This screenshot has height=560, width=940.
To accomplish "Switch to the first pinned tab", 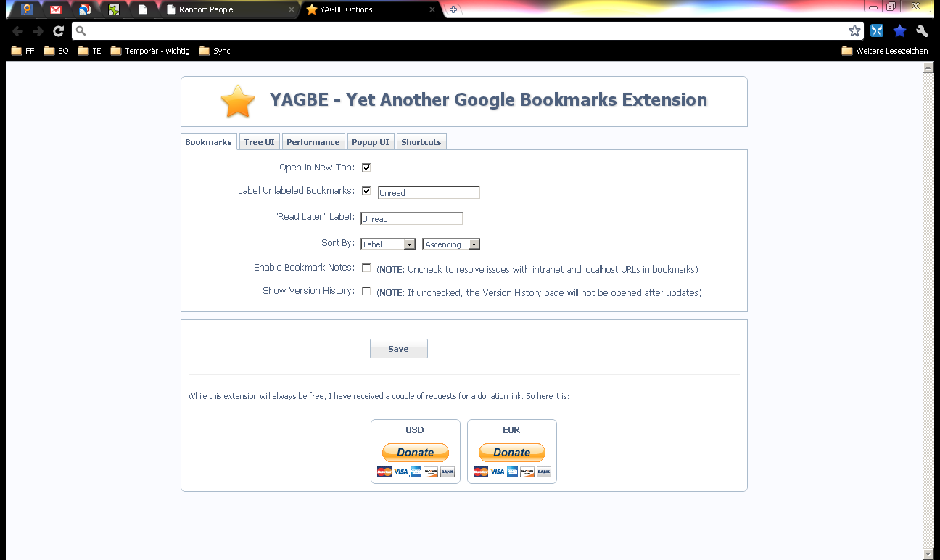I will (27, 9).
